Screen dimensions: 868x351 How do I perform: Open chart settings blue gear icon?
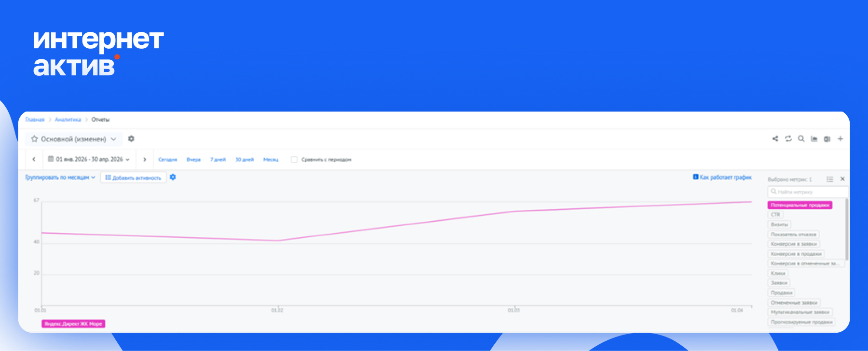[x=173, y=177]
